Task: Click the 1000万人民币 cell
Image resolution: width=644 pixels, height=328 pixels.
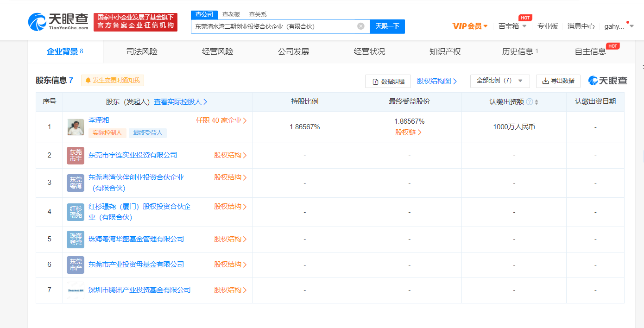Action: (x=514, y=127)
